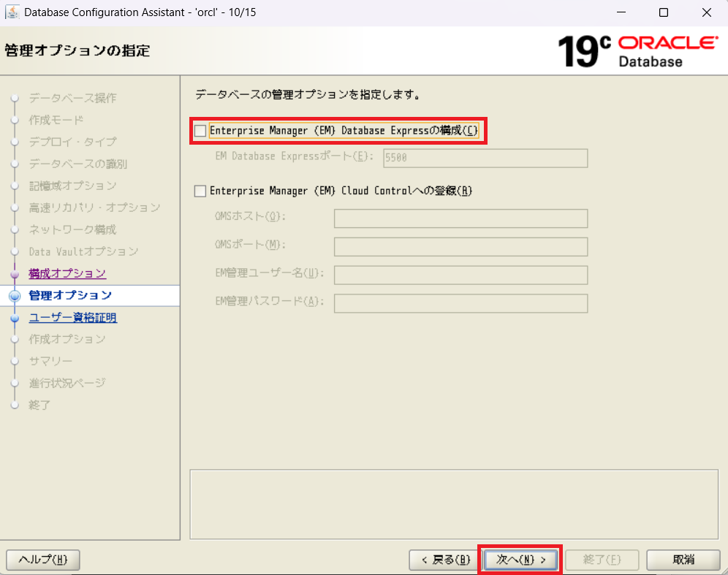The image size is (728, 575).
Task: Click the 次へ(N) next button
Action: 521,560
